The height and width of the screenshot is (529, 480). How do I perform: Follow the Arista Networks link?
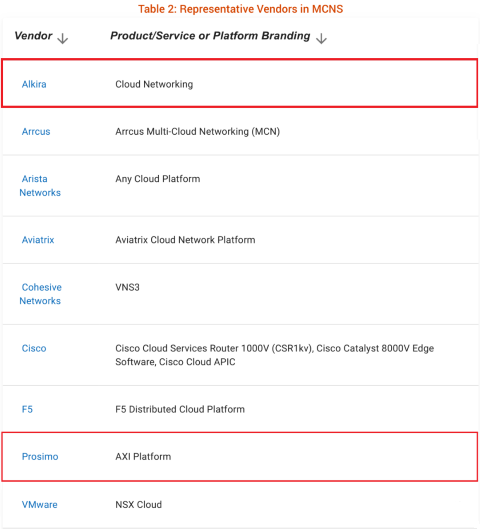40,186
